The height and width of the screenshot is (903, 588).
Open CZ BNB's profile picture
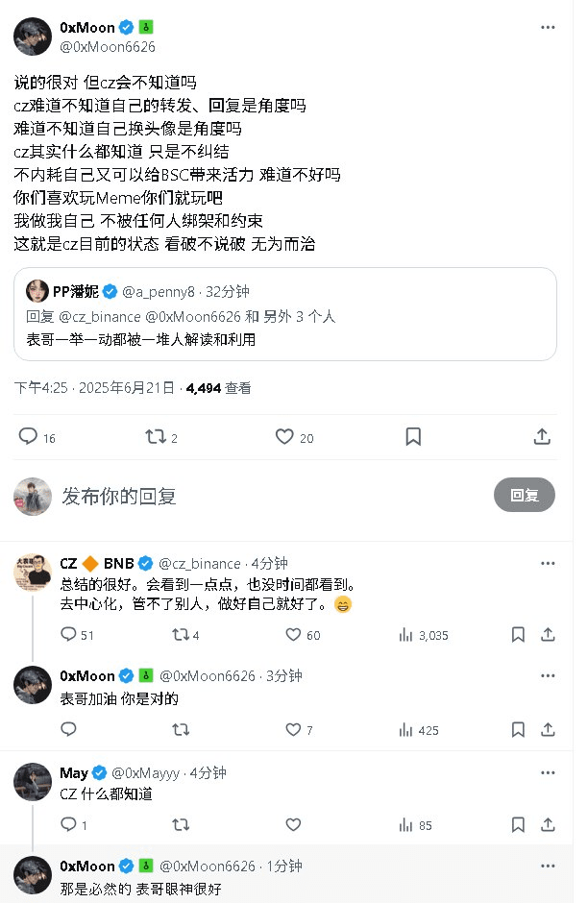point(33,573)
